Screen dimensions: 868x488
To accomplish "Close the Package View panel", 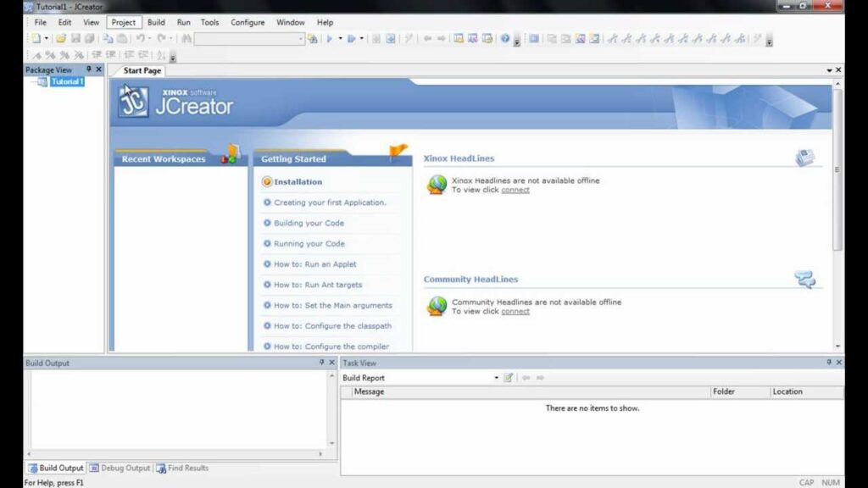I will tap(98, 69).
